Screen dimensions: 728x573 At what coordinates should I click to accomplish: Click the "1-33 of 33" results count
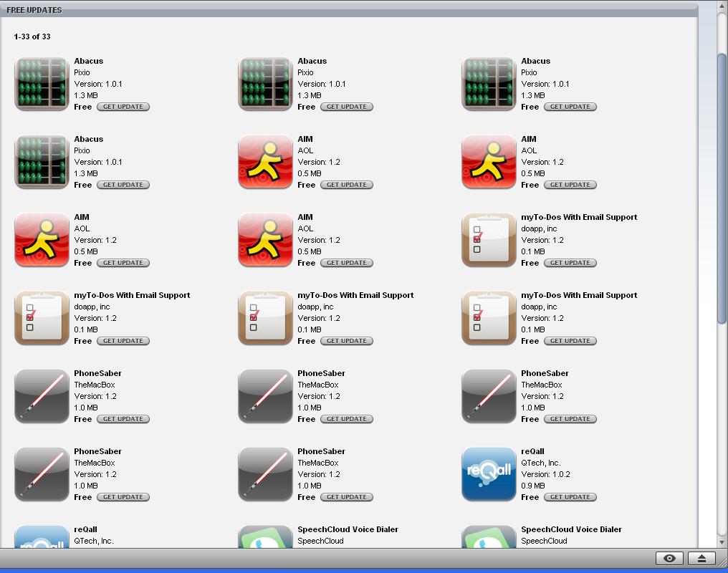pos(32,37)
